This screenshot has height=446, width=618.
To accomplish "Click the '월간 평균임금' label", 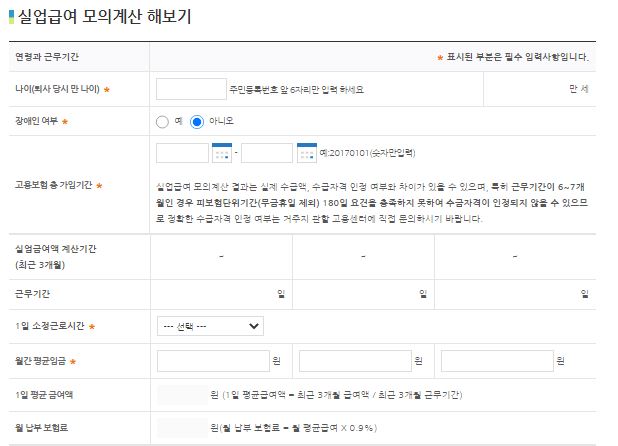I will click(41, 361).
